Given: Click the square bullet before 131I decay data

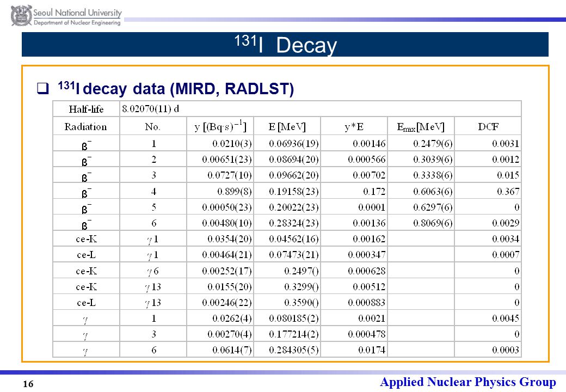Looking at the screenshot, I should click(43, 88).
